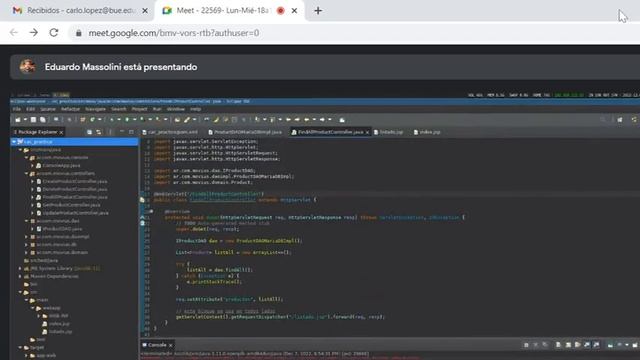Collapse the src/main/java source folder
Viewport: 640px width, 360px height.
pos(20,150)
